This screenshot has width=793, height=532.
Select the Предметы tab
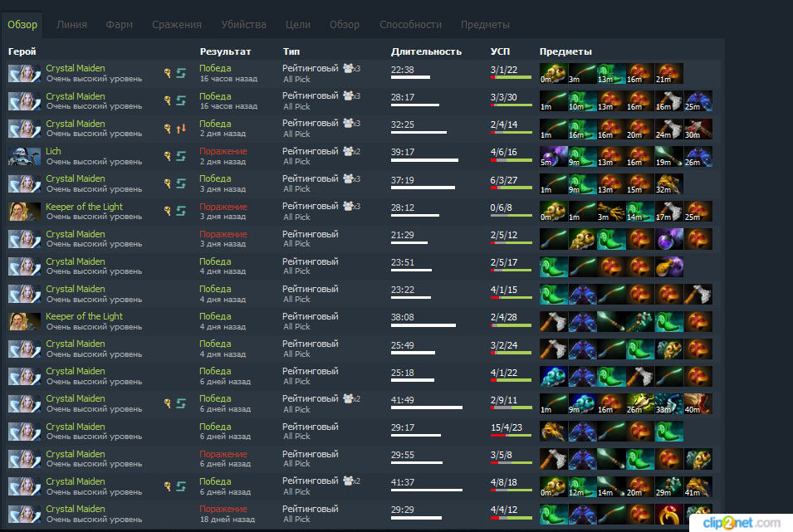pos(485,25)
